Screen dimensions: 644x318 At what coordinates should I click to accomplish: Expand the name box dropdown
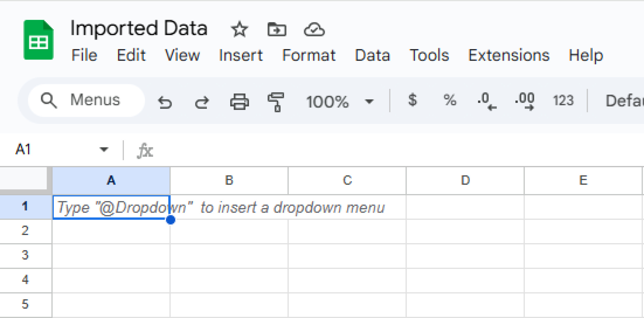104,149
